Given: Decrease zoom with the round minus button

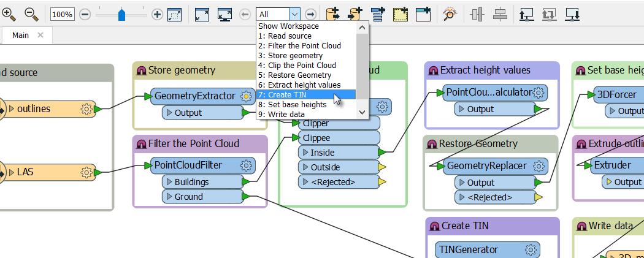Looking at the screenshot, I should click(x=85, y=15).
